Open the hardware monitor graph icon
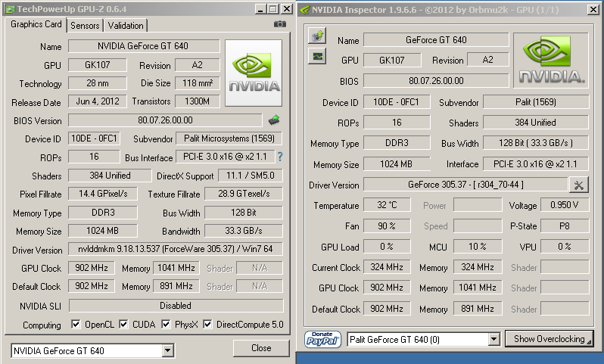 317,55
